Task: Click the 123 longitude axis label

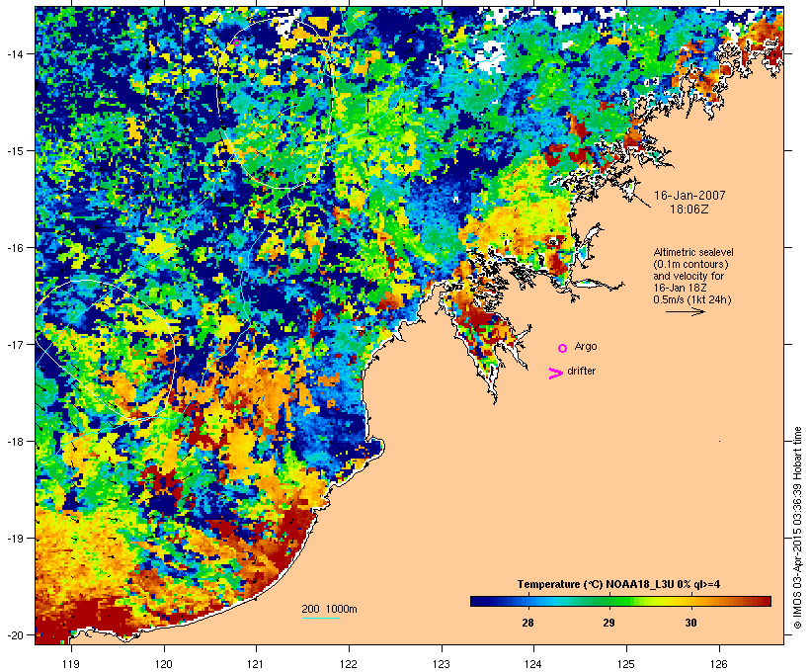Action: coord(442,664)
